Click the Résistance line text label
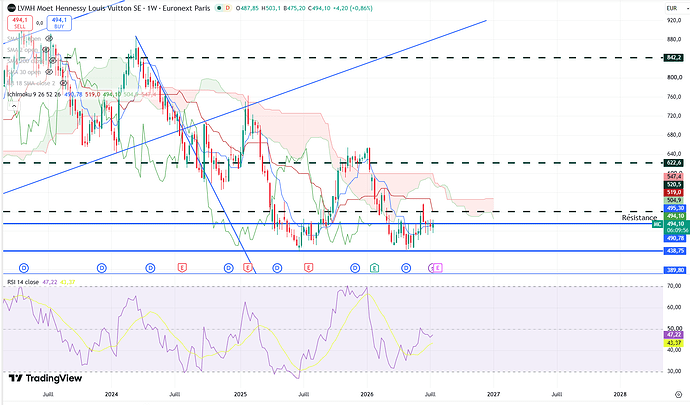Screen dimensions: 690x405 [x=639, y=217]
